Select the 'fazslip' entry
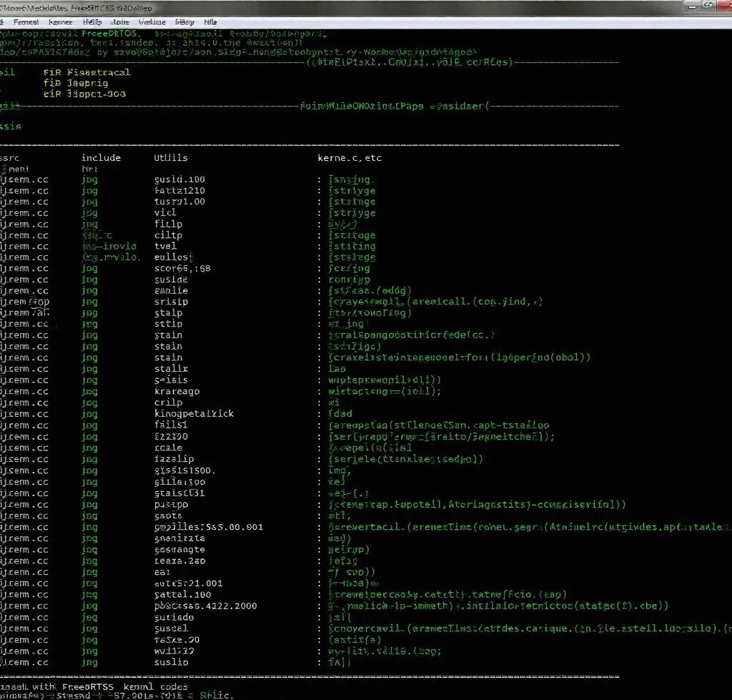732x700 pixels. [x=174, y=458]
